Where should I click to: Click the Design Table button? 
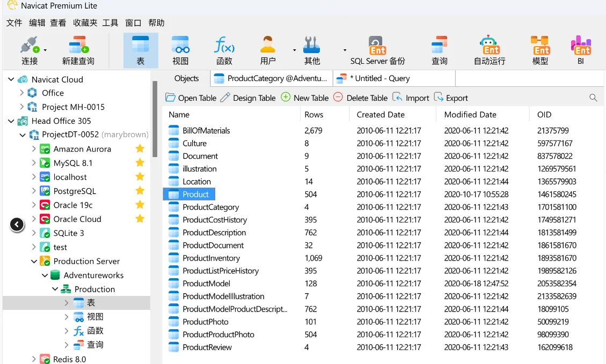point(248,98)
